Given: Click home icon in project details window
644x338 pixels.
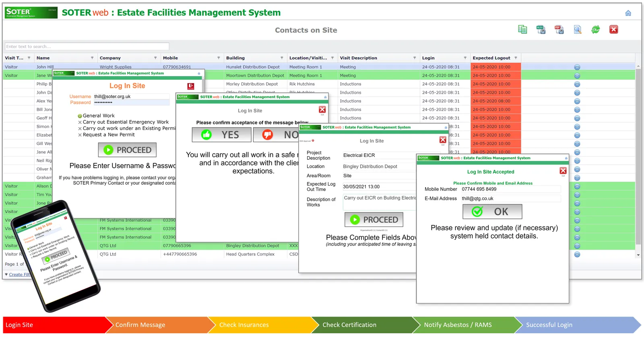Looking at the screenshot, I should click(x=446, y=128).
